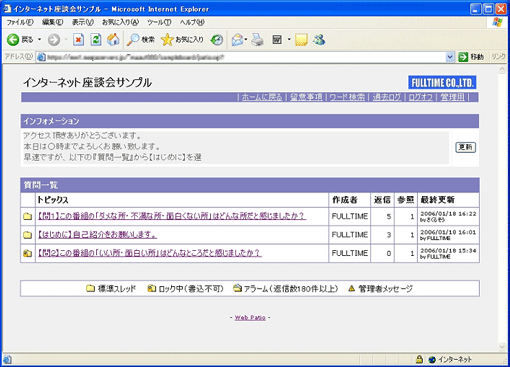Open the 【問1】 topic link
The height and width of the screenshot is (367, 510).
[172, 216]
